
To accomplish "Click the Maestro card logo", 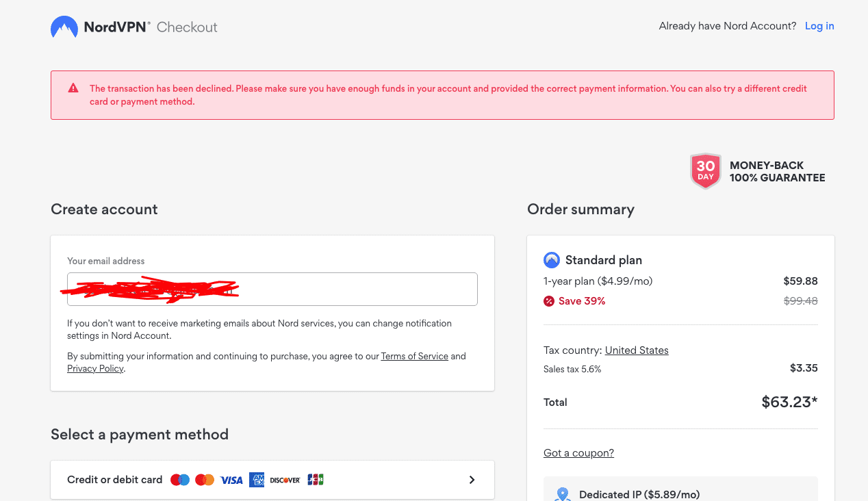I will 180,480.
